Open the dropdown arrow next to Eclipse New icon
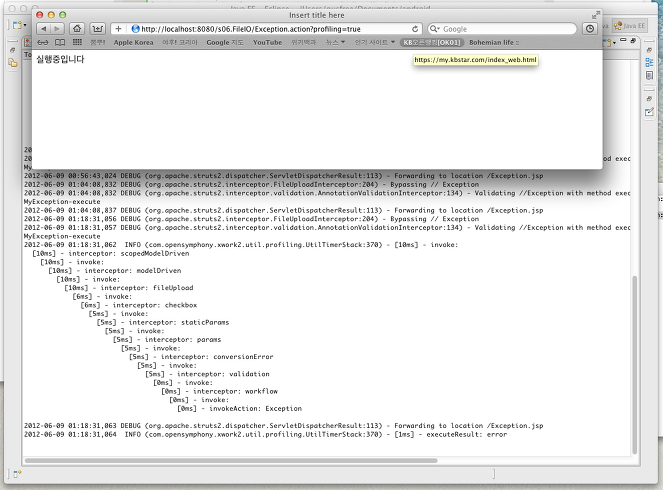The height and width of the screenshot is (490, 663). point(25,25)
